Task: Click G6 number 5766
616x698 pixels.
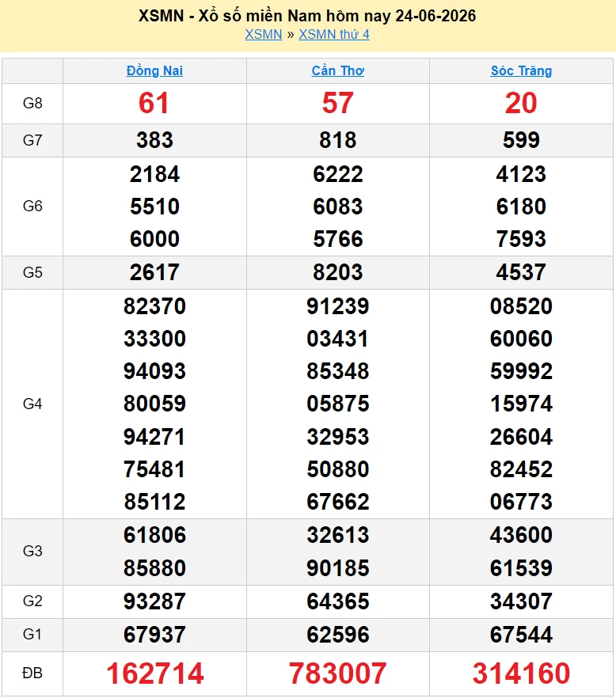Action: [337, 239]
